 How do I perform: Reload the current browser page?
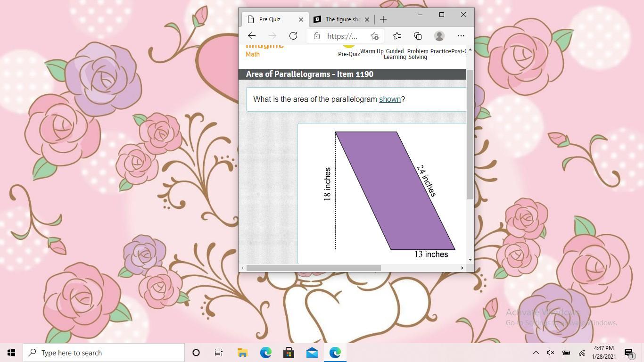(293, 36)
